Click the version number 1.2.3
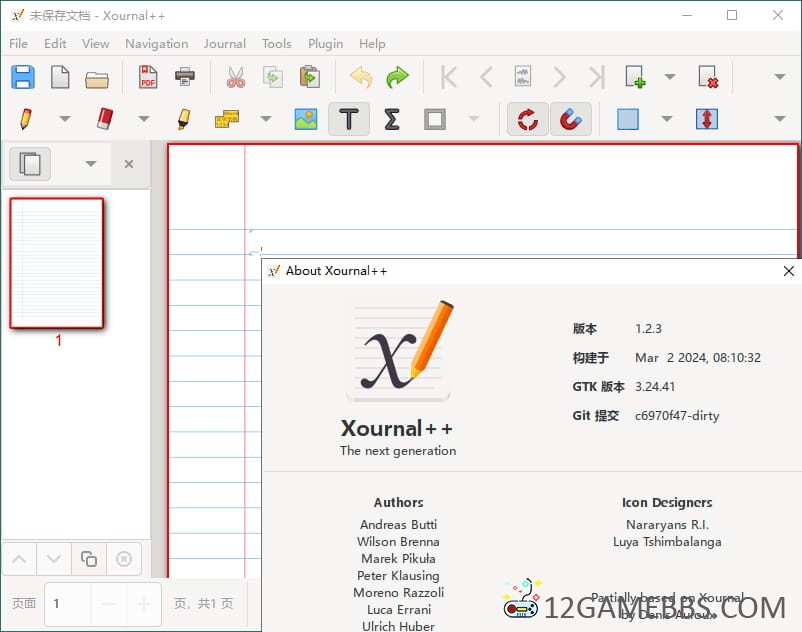Viewport: 802px width, 632px height. point(649,328)
